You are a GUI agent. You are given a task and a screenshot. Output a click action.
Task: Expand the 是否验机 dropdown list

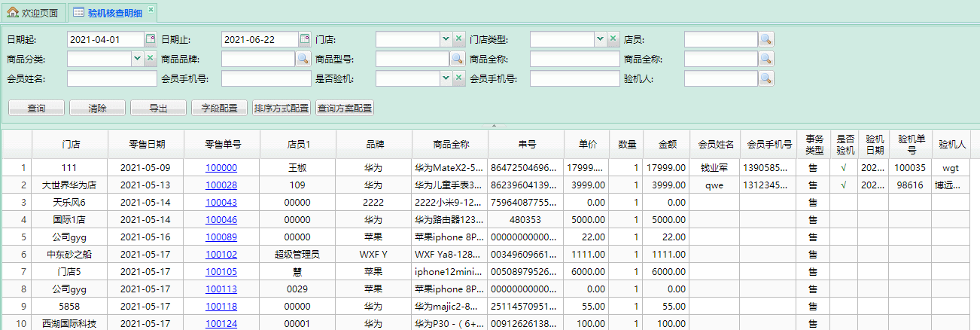(446, 78)
